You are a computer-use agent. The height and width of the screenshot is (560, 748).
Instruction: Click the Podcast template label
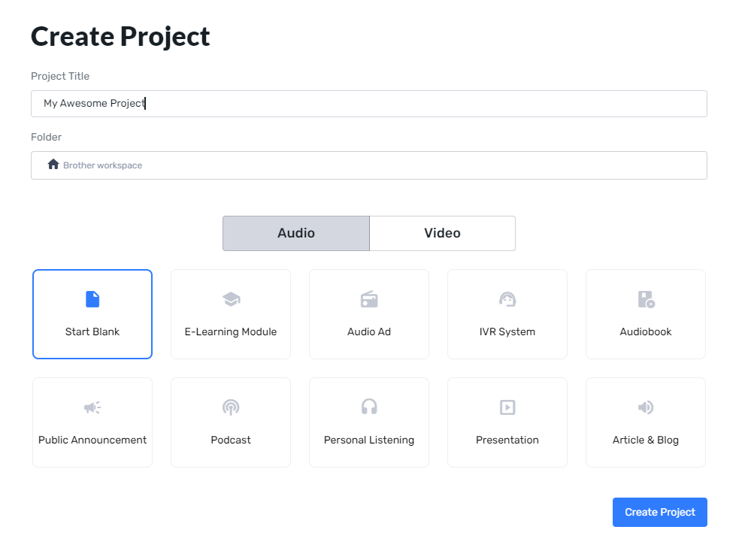(x=231, y=440)
